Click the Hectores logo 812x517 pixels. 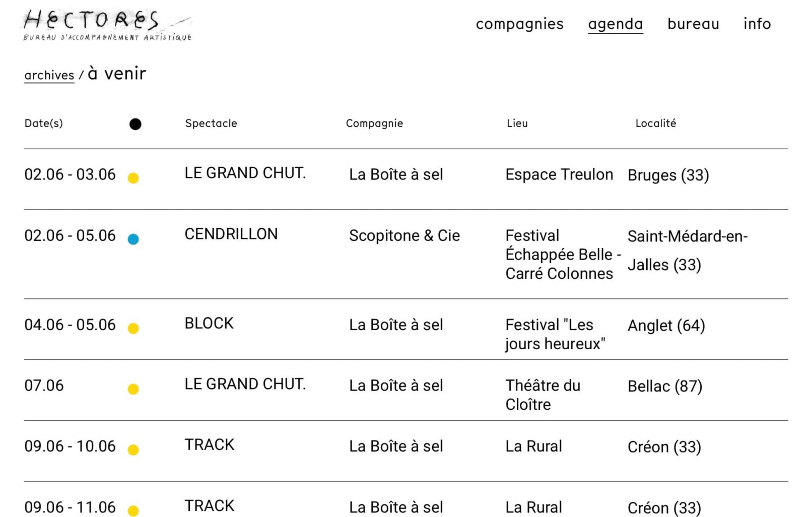107,25
